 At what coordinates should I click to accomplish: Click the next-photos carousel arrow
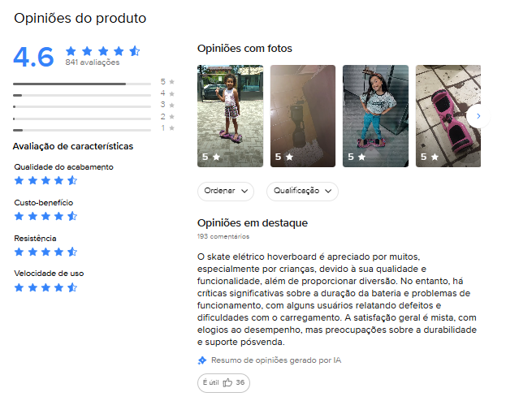[x=478, y=116]
